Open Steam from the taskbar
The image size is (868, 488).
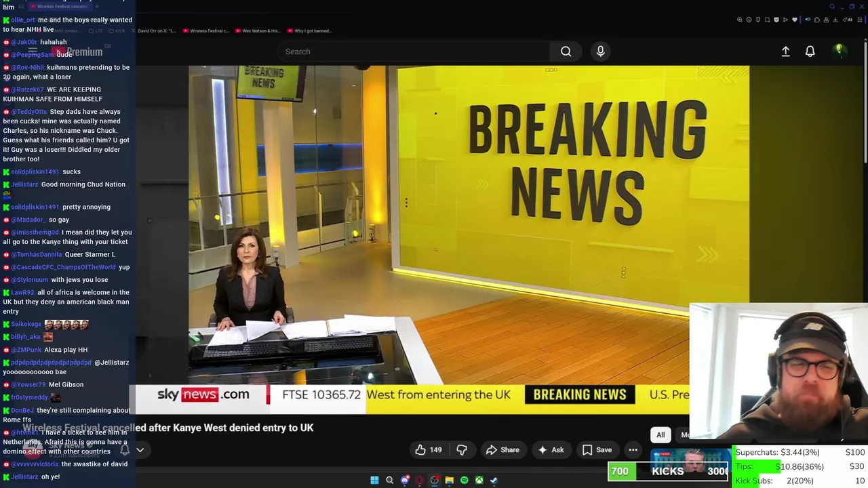click(x=494, y=480)
